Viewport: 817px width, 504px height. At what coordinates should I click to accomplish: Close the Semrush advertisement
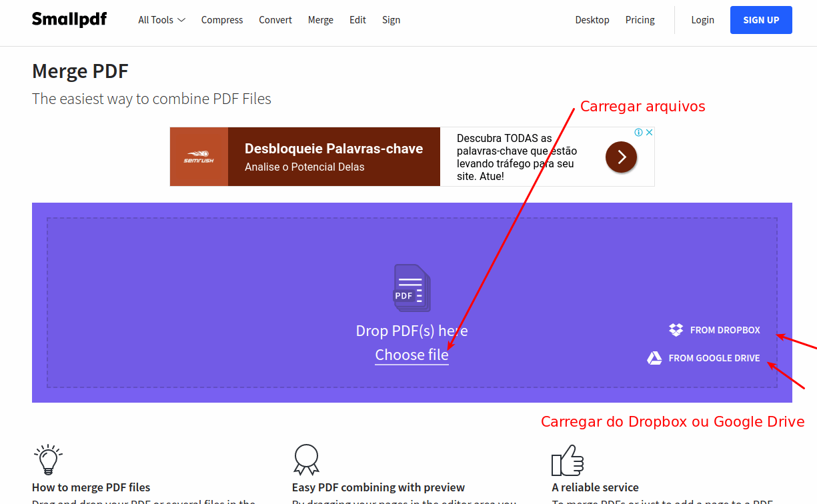pyautogui.click(x=649, y=133)
